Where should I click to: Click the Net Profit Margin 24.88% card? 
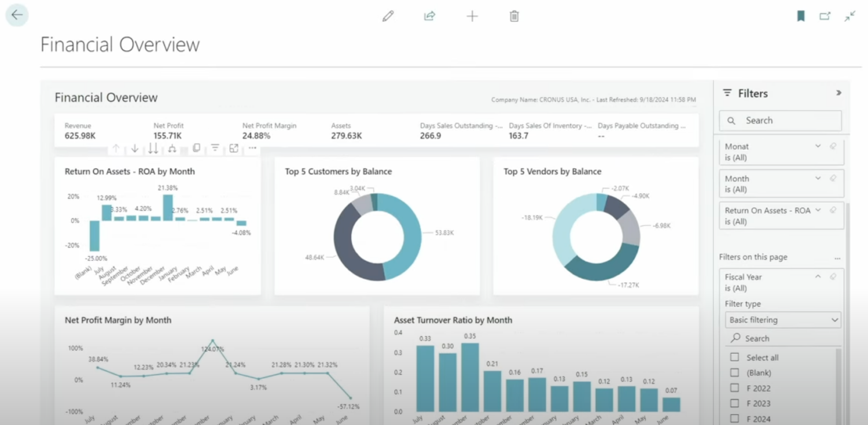tap(269, 131)
